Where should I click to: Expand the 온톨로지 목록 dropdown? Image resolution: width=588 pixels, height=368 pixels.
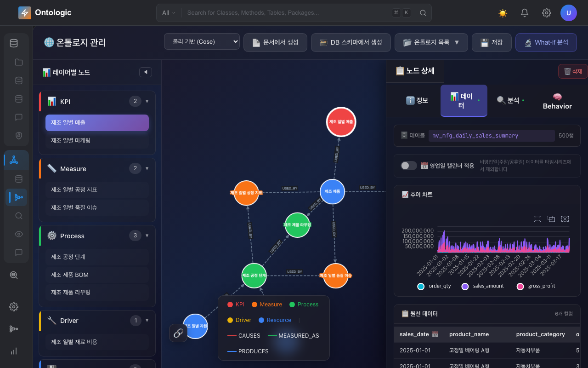pyautogui.click(x=431, y=42)
